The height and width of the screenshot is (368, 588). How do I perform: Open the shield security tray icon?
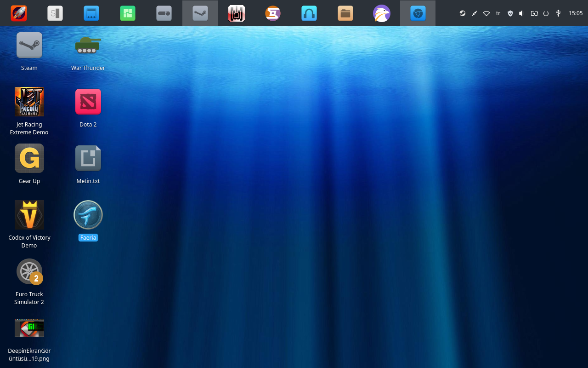(510, 13)
